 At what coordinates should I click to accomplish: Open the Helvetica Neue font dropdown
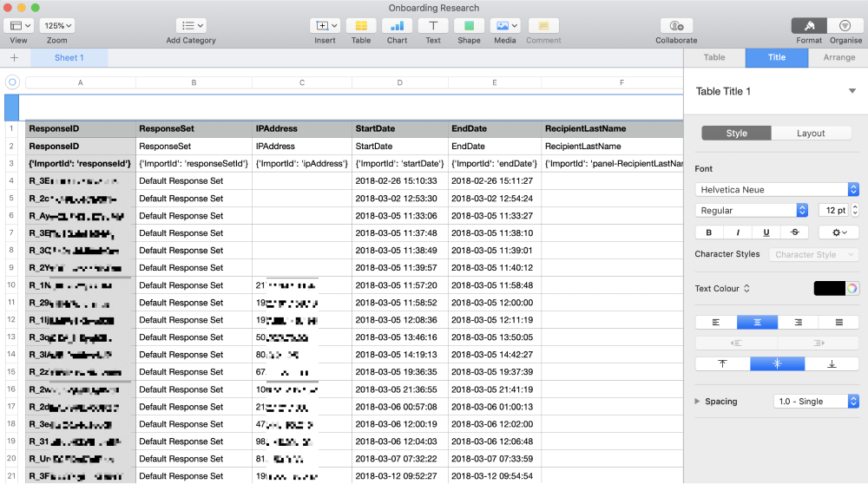point(777,189)
